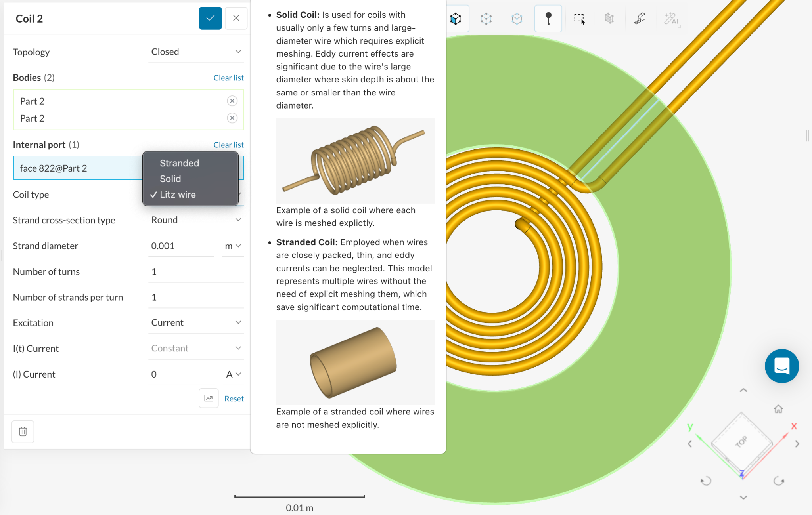Select Solid in the coil type menu
The height and width of the screenshot is (515, 812).
pyautogui.click(x=170, y=178)
